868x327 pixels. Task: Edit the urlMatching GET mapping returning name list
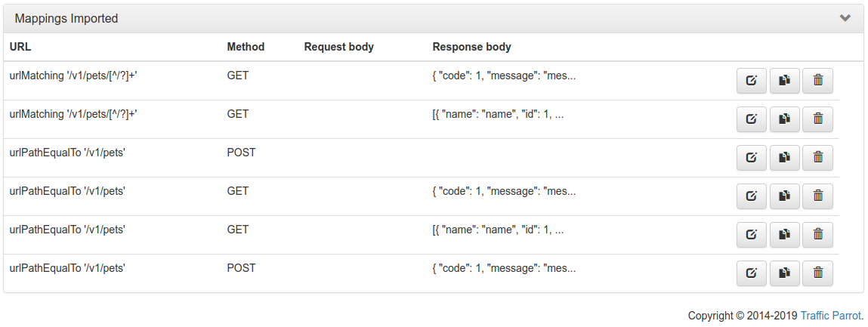(752, 119)
